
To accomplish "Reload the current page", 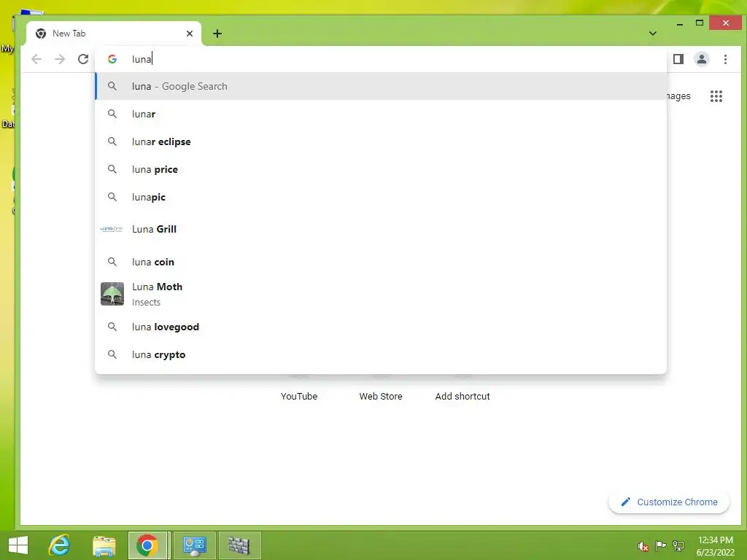I will pos(83,59).
